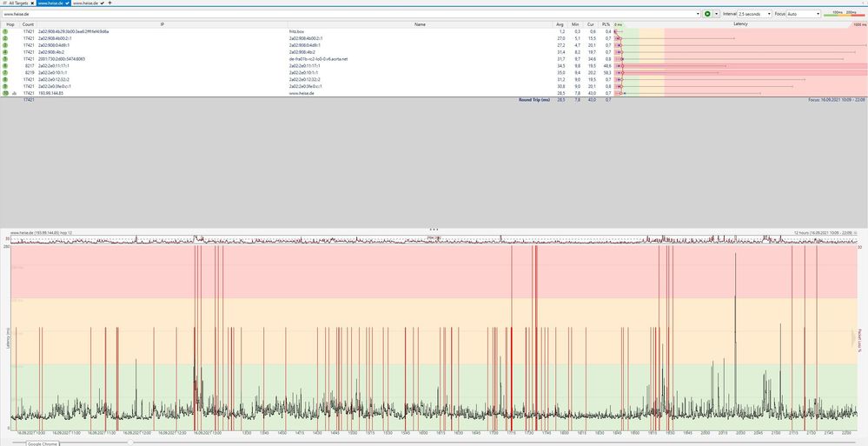Image resolution: width=868 pixels, height=446 pixels.
Task: Add a new target tab with plus
Action: (x=109, y=3)
